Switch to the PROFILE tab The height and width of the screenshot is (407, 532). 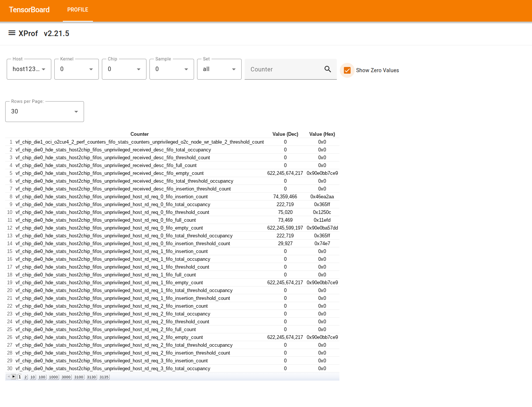[x=78, y=10]
